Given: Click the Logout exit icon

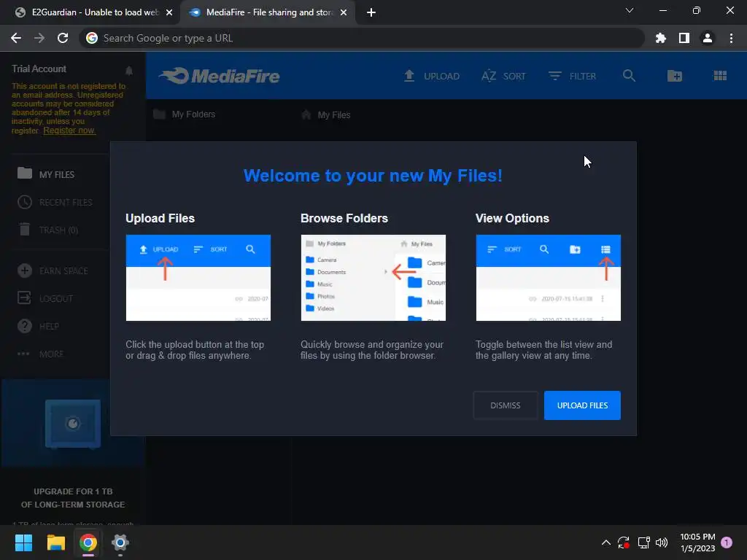Looking at the screenshot, I should coord(25,298).
